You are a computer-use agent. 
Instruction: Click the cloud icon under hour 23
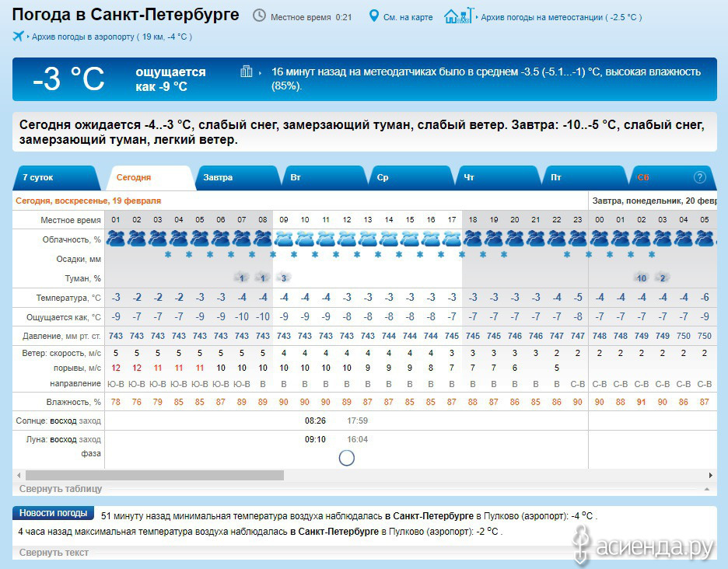click(578, 239)
